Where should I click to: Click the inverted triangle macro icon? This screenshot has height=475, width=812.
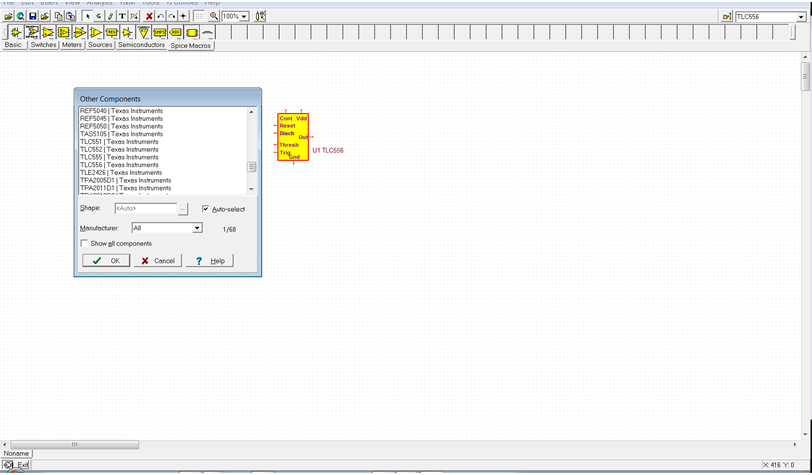pyautogui.click(x=143, y=33)
